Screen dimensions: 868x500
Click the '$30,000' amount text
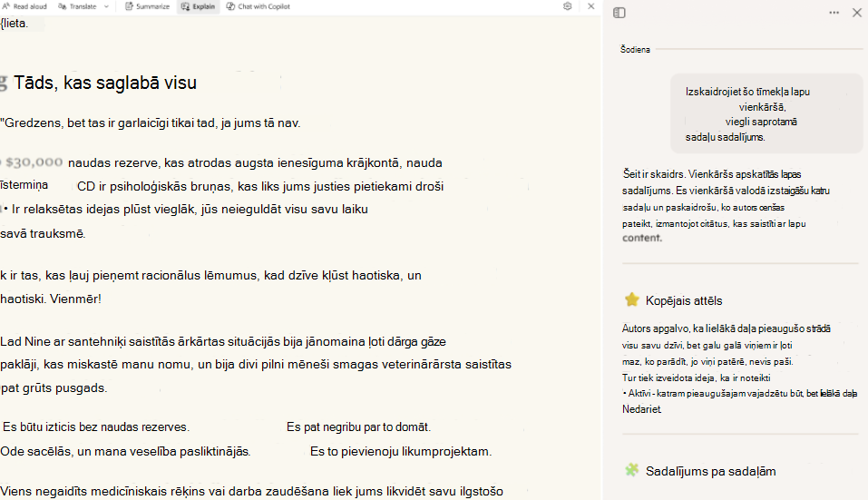pos(34,162)
